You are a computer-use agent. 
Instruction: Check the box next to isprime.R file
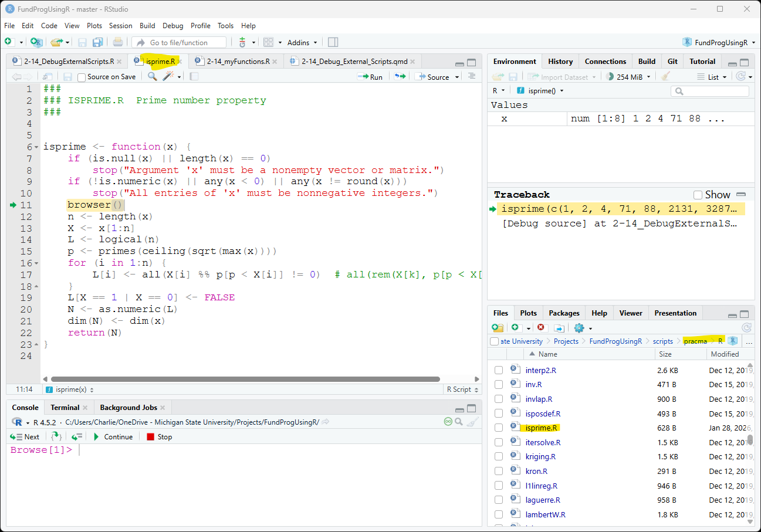(x=499, y=428)
